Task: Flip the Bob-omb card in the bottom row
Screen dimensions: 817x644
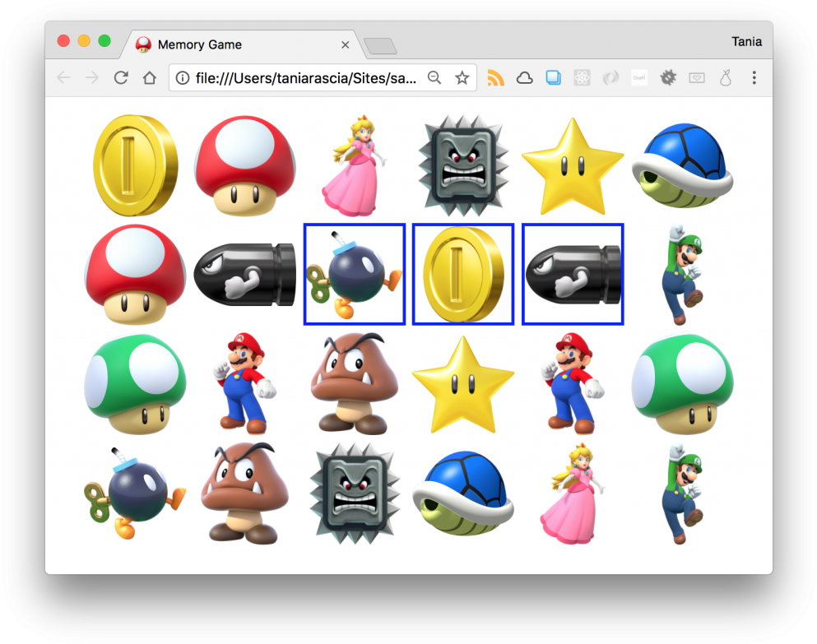Action: point(136,493)
